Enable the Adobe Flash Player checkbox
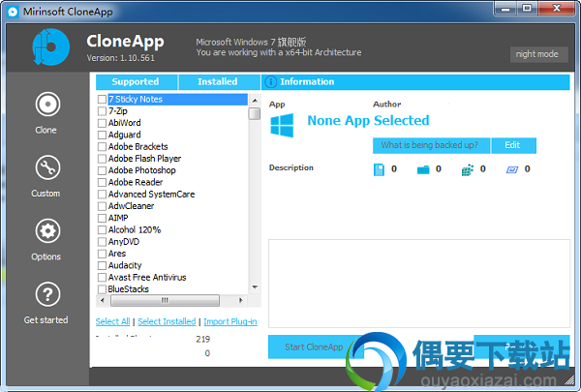This screenshot has width=581, height=392. coord(102,159)
